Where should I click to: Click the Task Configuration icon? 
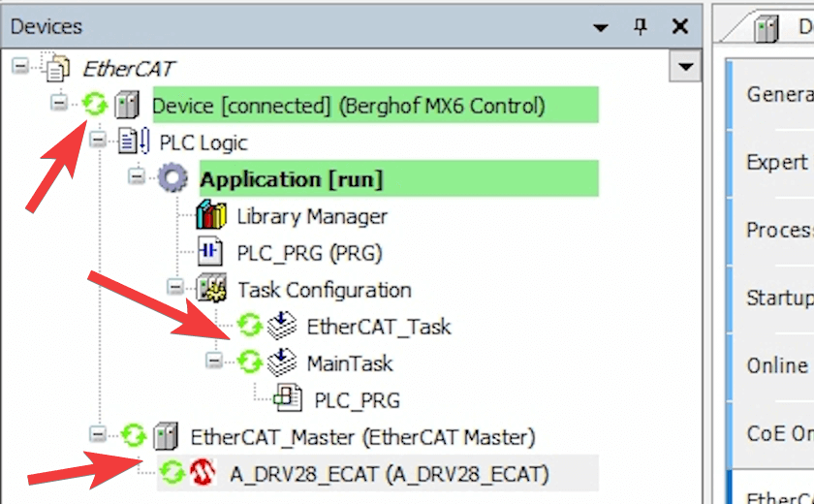[211, 289]
